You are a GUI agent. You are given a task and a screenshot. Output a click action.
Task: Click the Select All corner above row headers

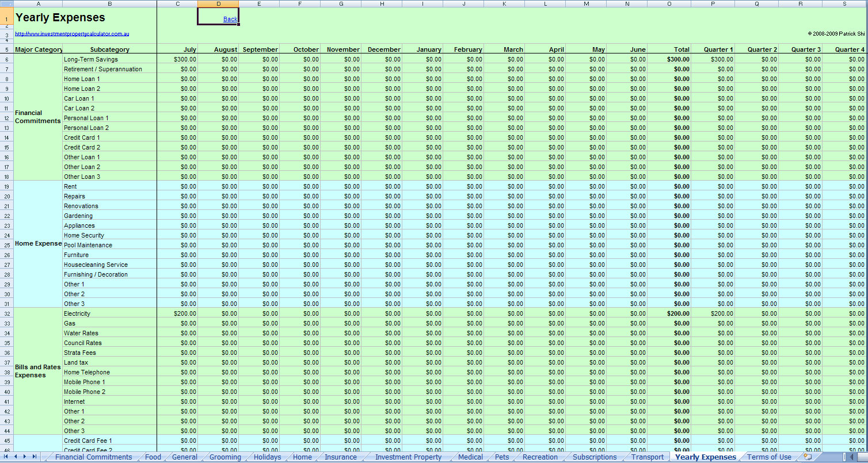point(6,3)
